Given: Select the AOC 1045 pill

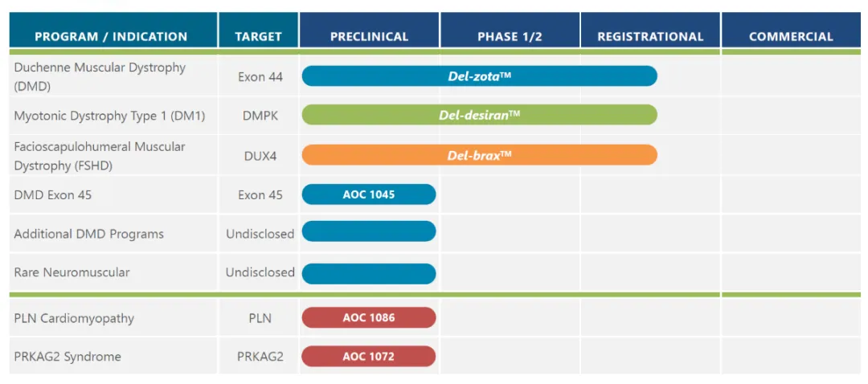Looking at the screenshot, I should click(x=369, y=194).
